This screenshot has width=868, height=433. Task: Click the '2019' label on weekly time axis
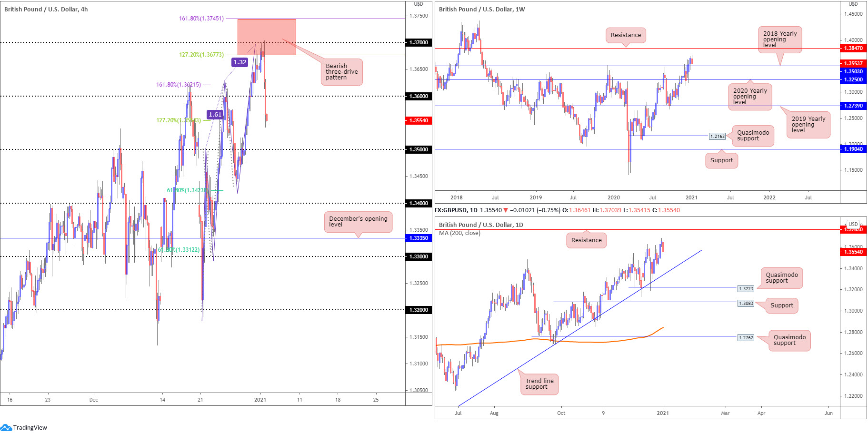click(536, 197)
